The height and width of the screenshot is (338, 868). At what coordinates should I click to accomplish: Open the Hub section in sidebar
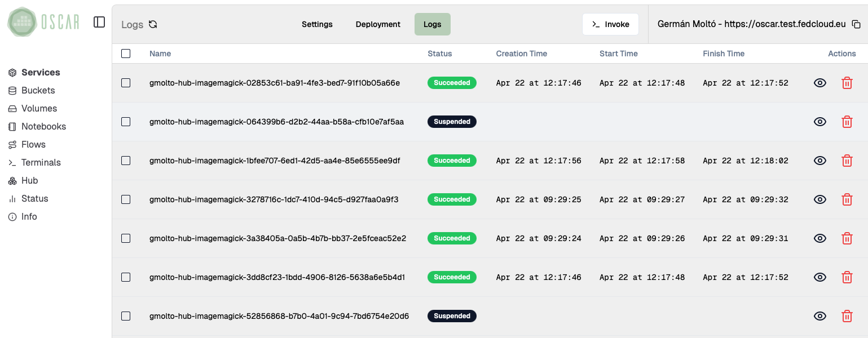(x=29, y=180)
